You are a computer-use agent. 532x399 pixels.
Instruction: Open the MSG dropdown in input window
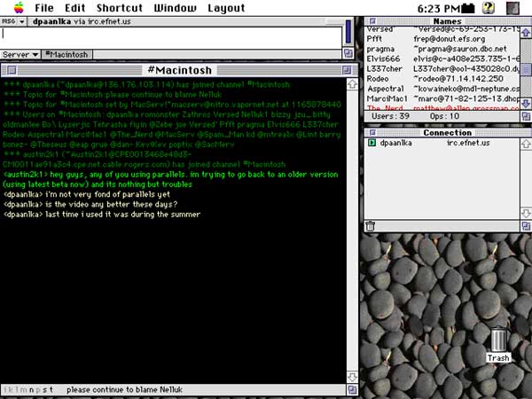pos(13,21)
